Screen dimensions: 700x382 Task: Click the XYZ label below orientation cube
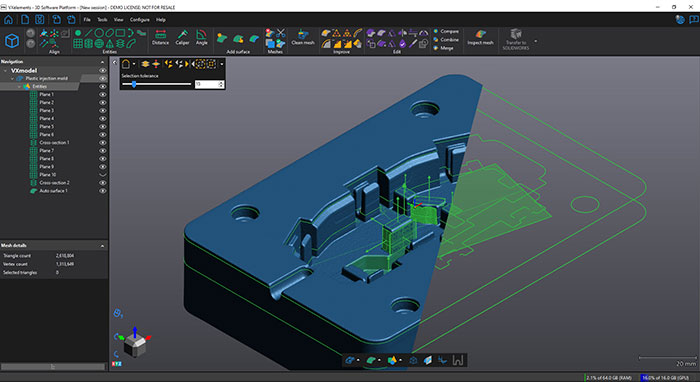(x=117, y=364)
